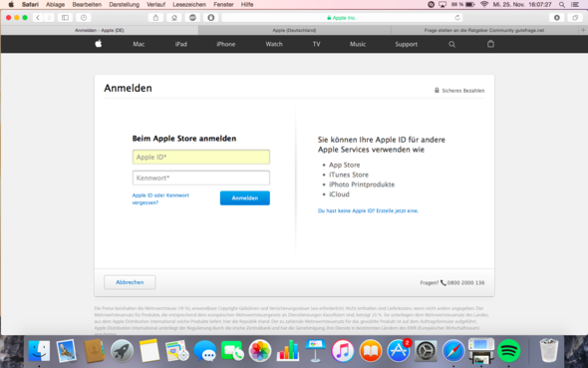The image size is (588, 368).
Task: Switch to the Apple (Deutschland) tab
Action: (294, 30)
